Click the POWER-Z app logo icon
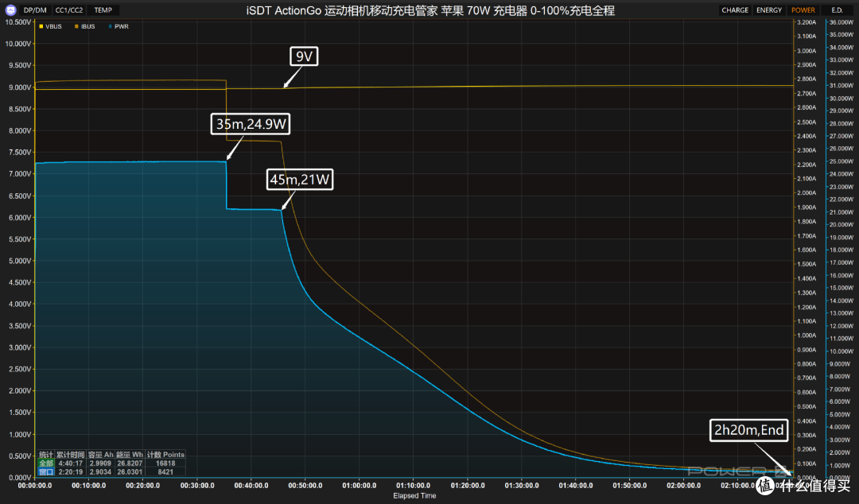859x504 pixels. pos(10,10)
